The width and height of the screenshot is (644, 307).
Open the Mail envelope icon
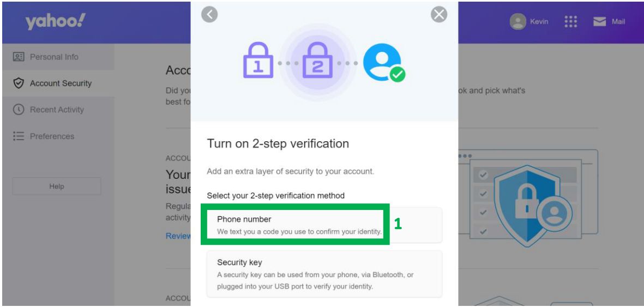pos(600,22)
